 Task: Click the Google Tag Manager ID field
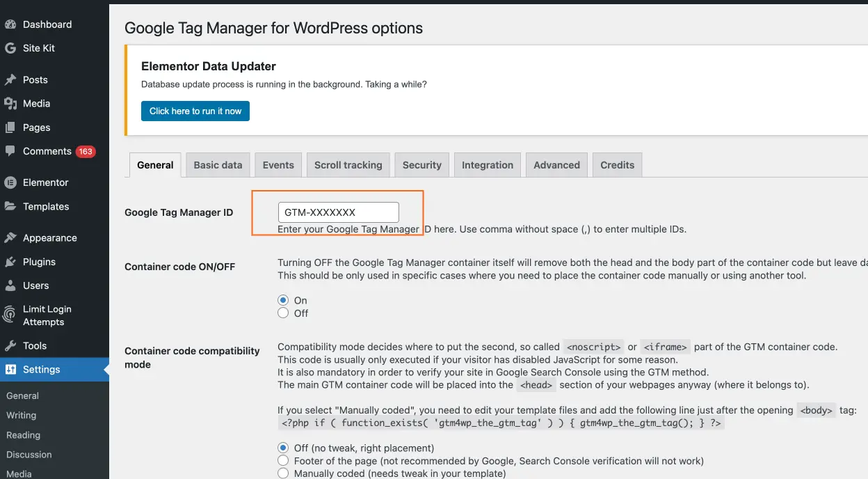(x=338, y=212)
